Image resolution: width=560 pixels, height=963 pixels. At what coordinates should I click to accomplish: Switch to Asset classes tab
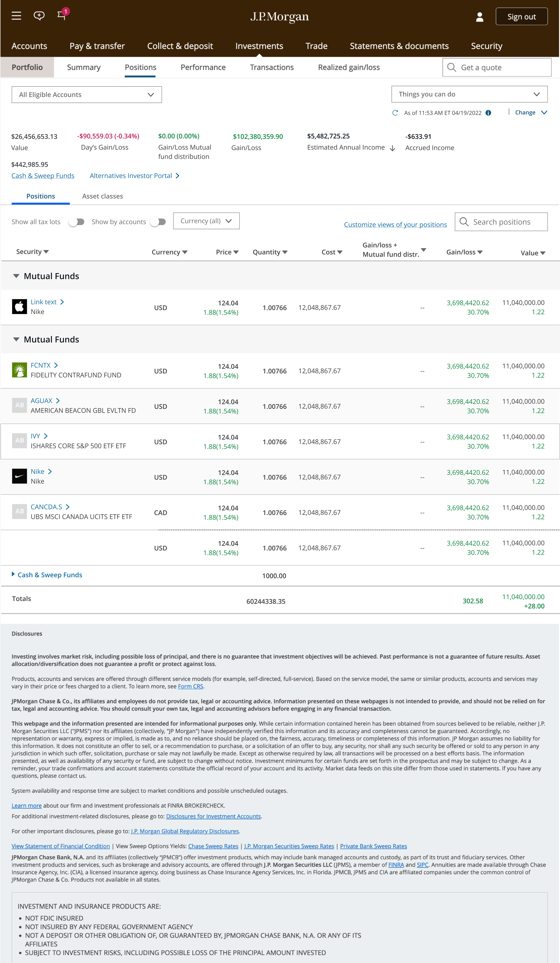[102, 196]
